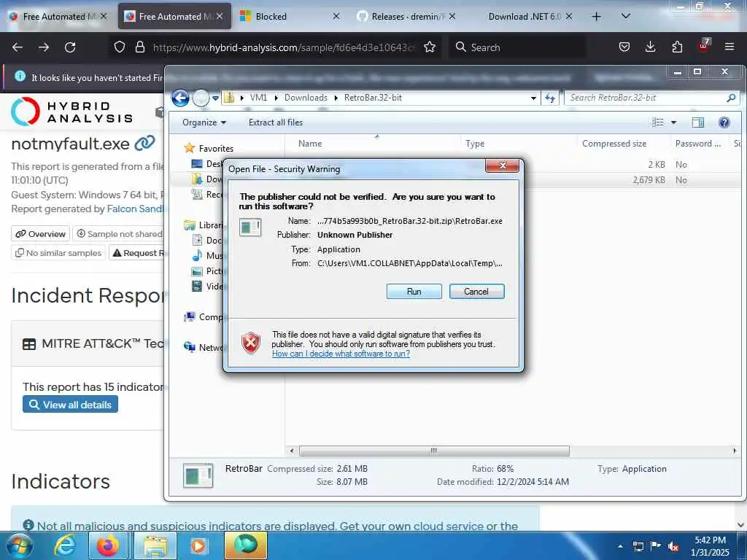Open Windows Explorer taskbar button
The image size is (747, 560).
tap(155, 545)
